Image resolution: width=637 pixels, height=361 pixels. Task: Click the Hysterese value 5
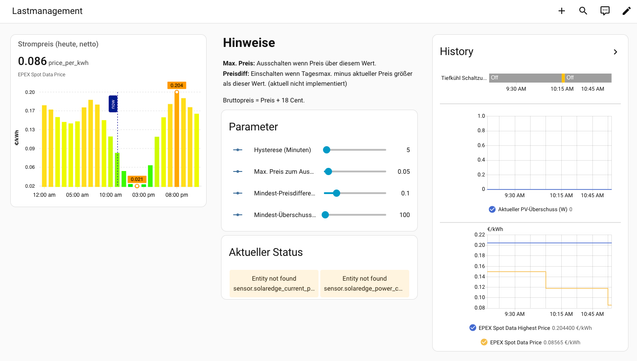tap(408, 150)
